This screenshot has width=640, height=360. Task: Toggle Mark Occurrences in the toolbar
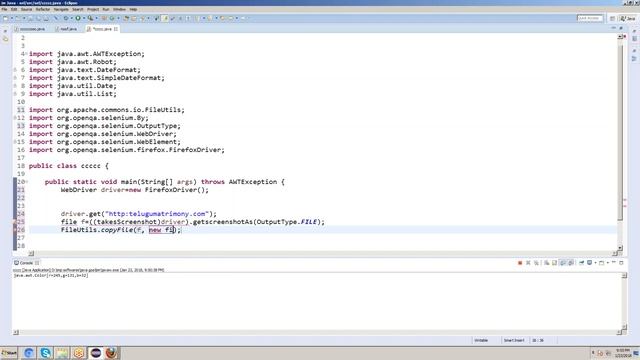[x=165, y=18]
